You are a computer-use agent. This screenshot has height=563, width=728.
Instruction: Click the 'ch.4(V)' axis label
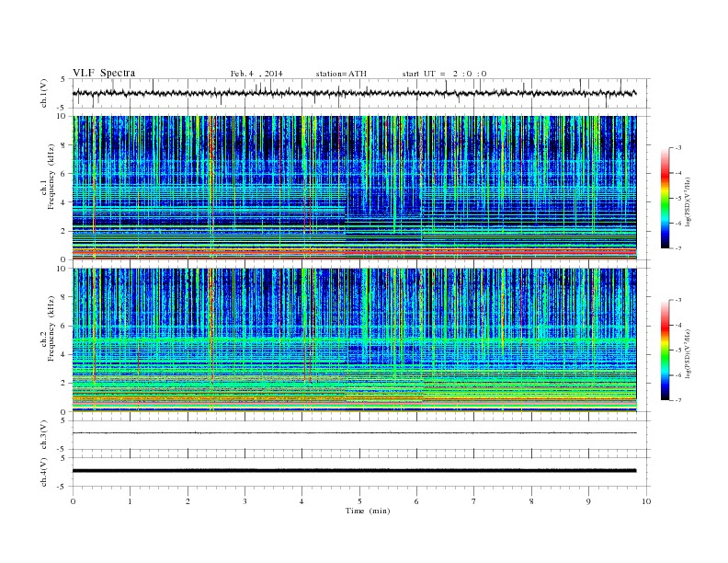coord(44,472)
